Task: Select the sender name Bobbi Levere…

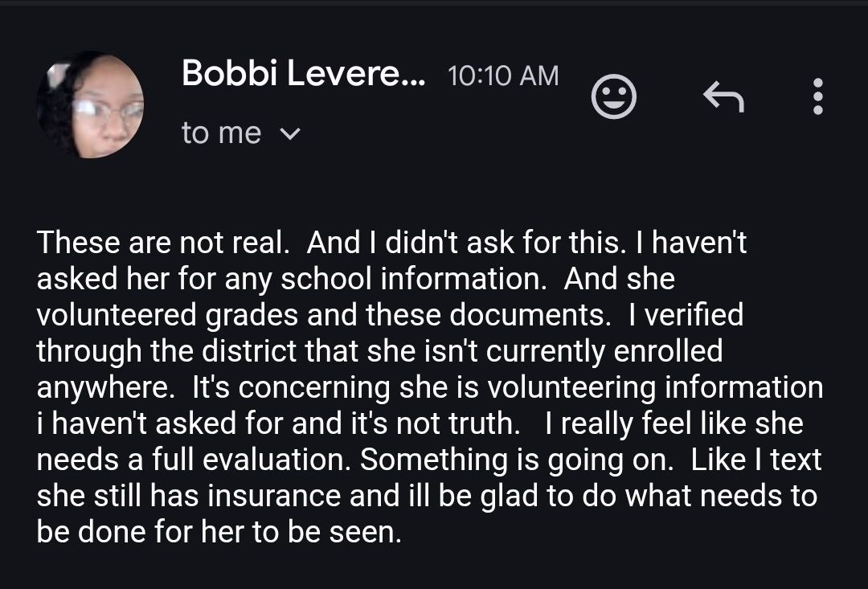Action: (303, 73)
